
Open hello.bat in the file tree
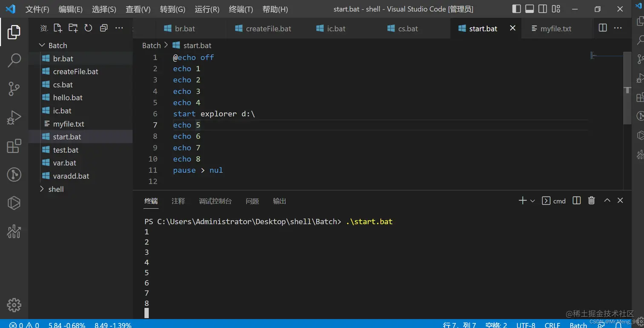pyautogui.click(x=80, y=98)
